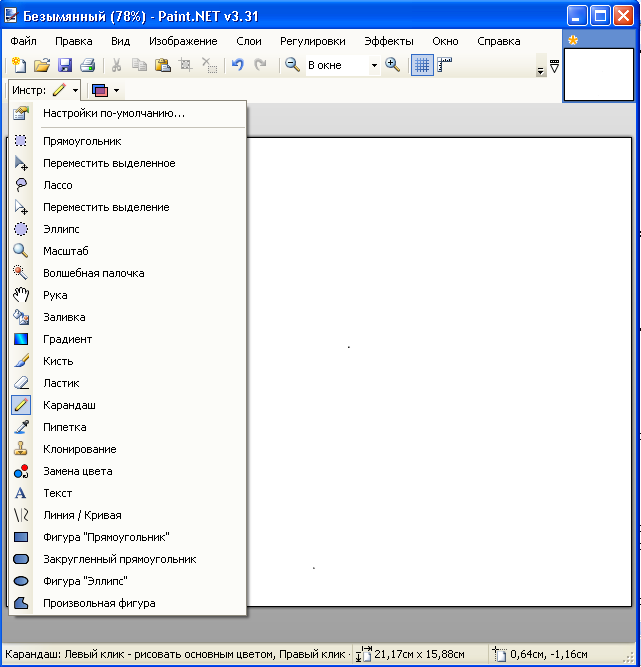
Task: Click the Open file folder icon
Action: [42, 65]
